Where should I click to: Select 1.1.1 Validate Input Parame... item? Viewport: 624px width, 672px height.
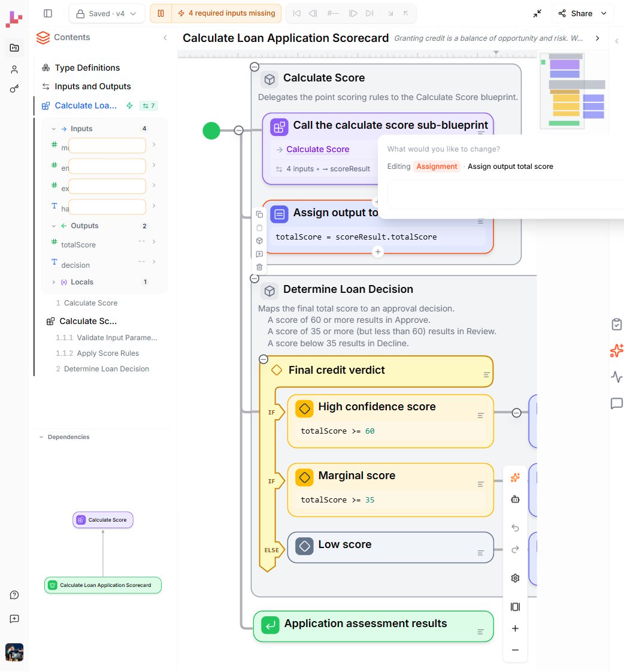106,338
